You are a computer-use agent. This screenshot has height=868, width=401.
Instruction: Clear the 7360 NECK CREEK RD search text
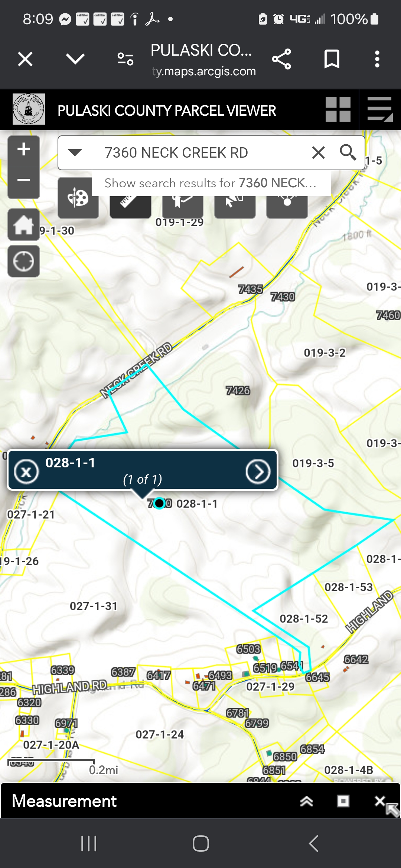tap(318, 152)
